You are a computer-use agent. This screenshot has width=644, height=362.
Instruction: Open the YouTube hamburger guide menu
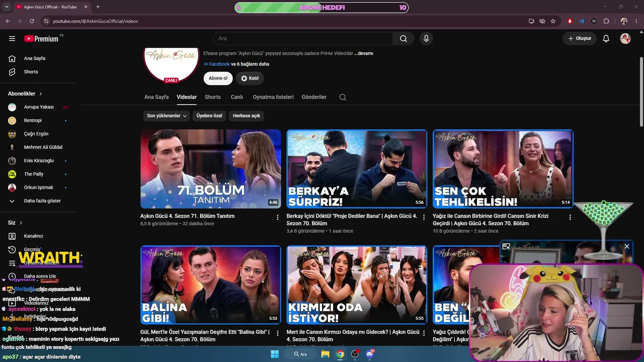tap(12, 39)
